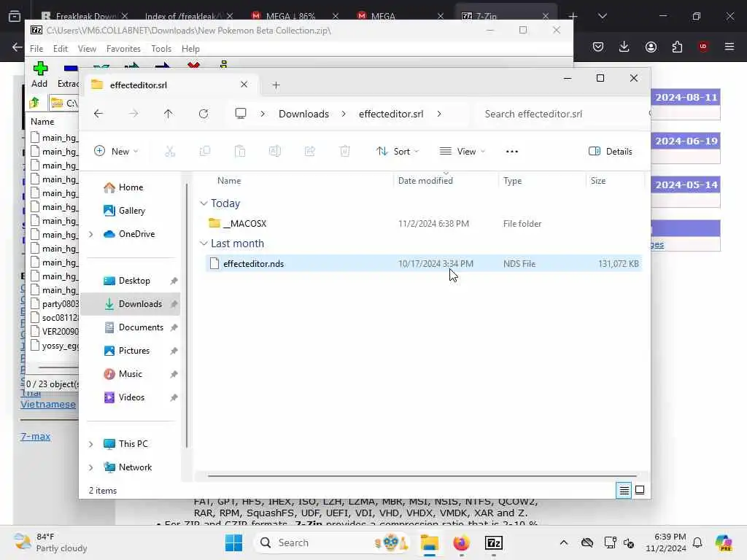The image size is (747, 560).
Task: Click the computer icon in address bar
Action: coord(241,114)
